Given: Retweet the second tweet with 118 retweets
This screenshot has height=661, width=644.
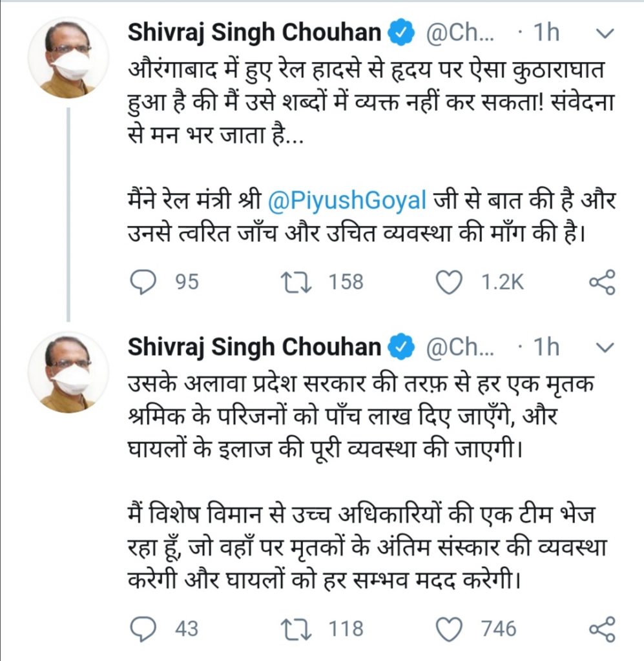Looking at the screenshot, I should tap(296, 629).
